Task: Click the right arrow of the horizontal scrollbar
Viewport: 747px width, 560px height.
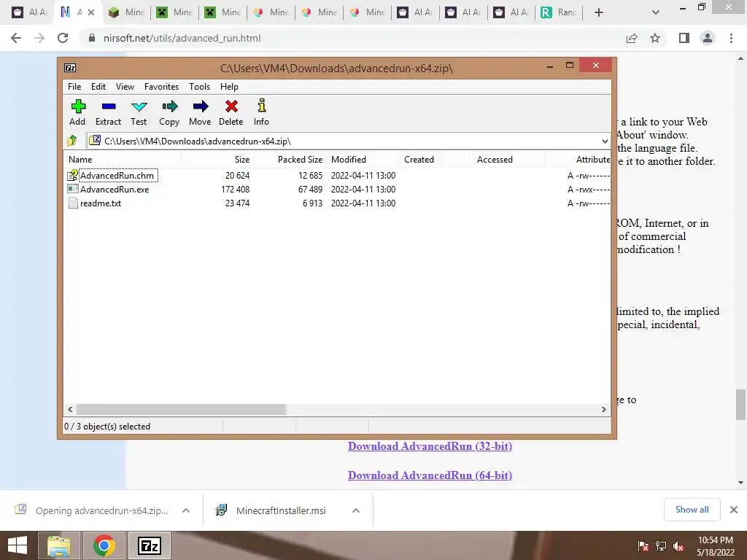Action: (604, 409)
